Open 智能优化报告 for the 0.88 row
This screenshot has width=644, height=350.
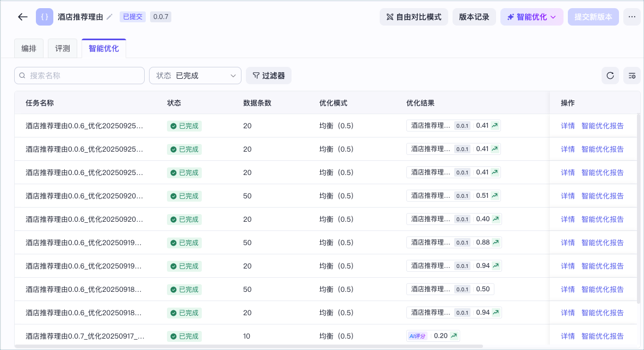click(603, 242)
